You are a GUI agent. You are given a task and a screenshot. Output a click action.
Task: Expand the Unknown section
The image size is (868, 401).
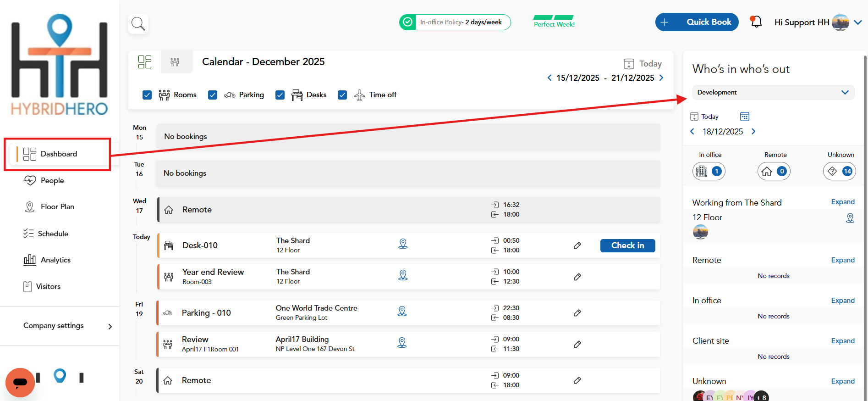tap(843, 381)
